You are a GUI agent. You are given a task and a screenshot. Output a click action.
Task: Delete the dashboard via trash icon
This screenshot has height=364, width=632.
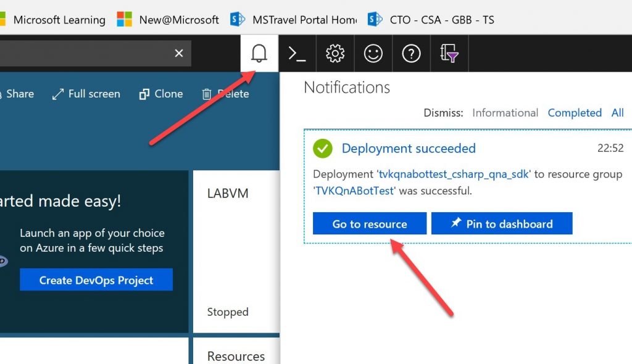pyautogui.click(x=225, y=94)
